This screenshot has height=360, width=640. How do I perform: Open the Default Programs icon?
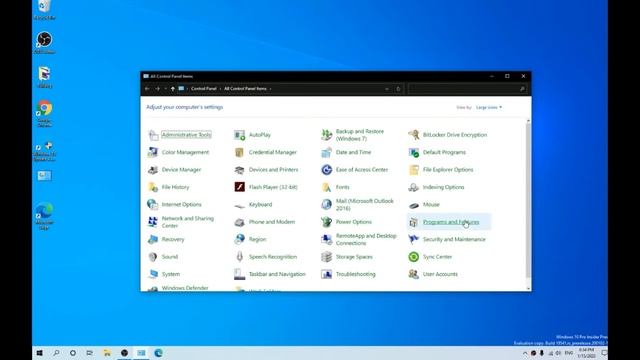[413, 152]
